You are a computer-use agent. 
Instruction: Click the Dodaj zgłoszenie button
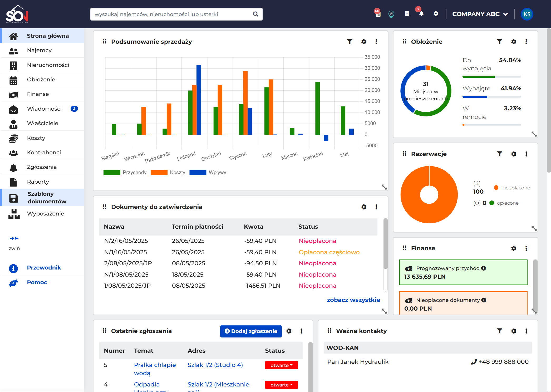[251, 331]
